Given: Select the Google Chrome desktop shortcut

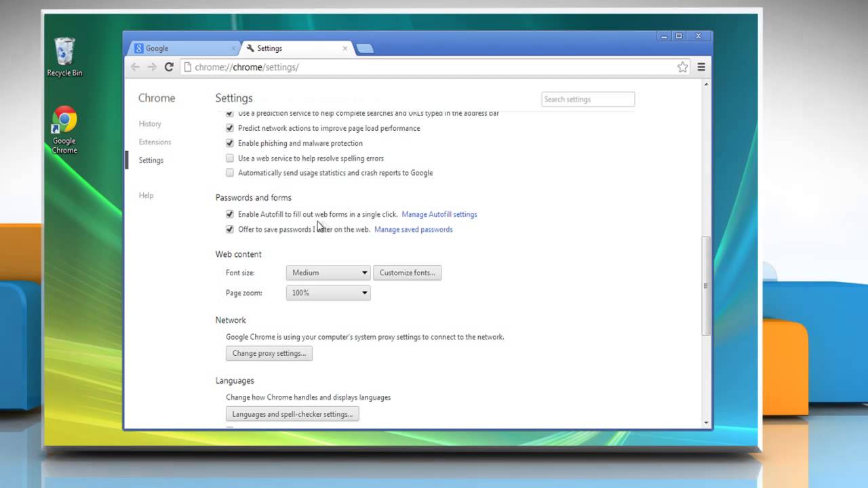Looking at the screenshot, I should 64,130.
